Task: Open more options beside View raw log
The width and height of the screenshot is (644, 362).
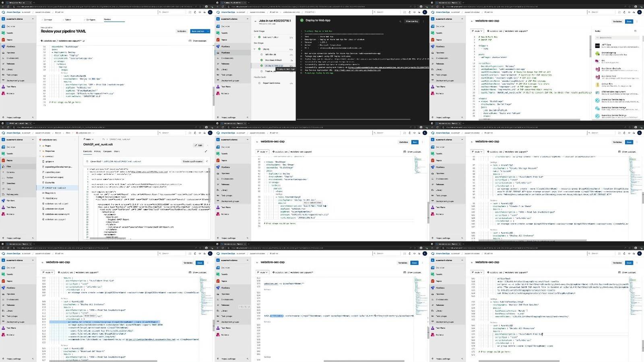Action: tap(423, 21)
